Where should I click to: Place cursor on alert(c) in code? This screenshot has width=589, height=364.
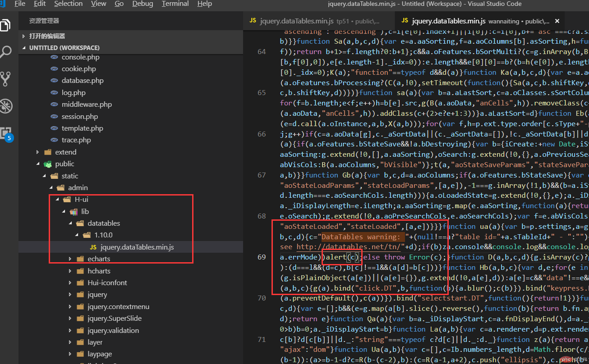click(x=342, y=257)
